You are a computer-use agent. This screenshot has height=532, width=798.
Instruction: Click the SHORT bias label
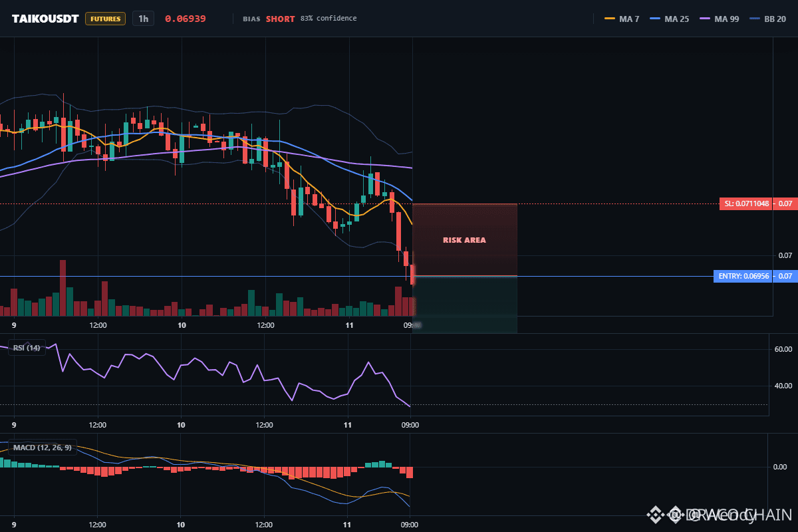point(280,19)
